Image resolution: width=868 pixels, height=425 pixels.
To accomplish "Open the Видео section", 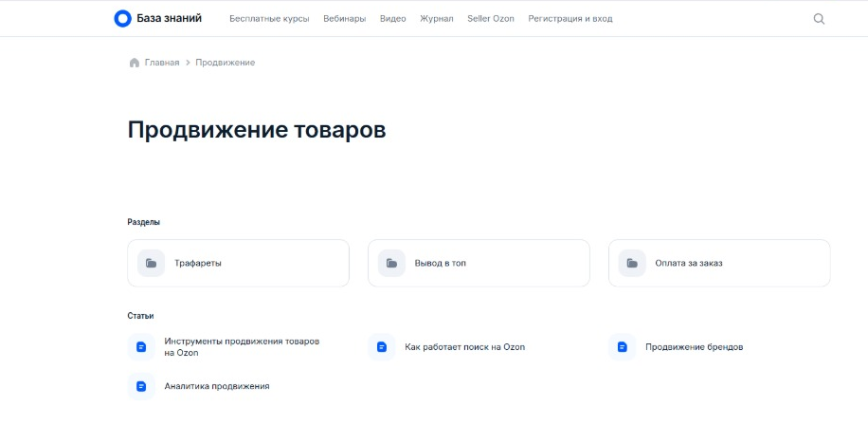I will coord(392,19).
